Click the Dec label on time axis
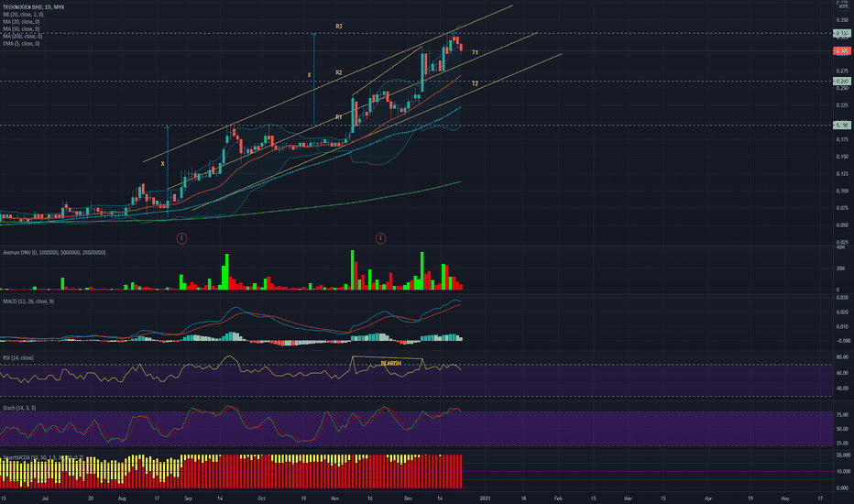 408,498
